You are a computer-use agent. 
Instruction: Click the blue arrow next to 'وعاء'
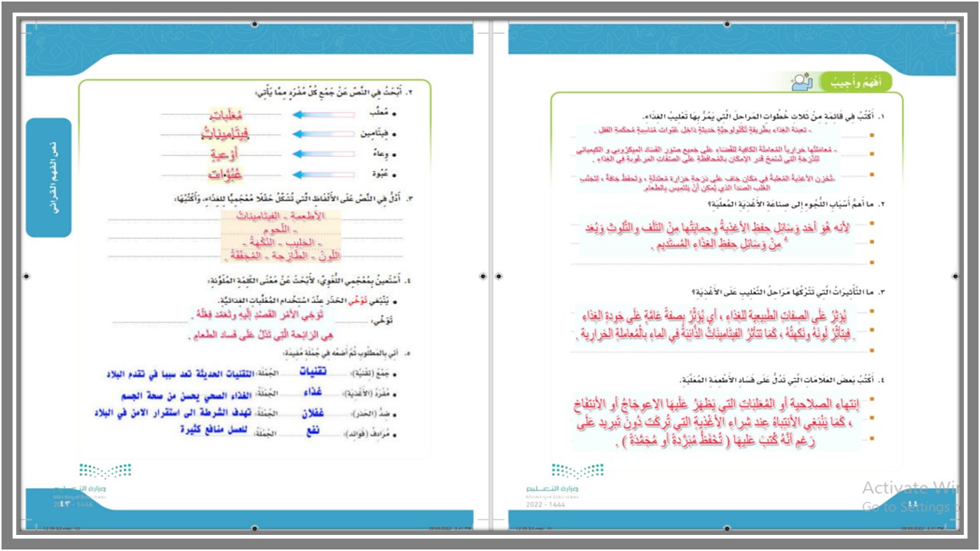pos(322,154)
